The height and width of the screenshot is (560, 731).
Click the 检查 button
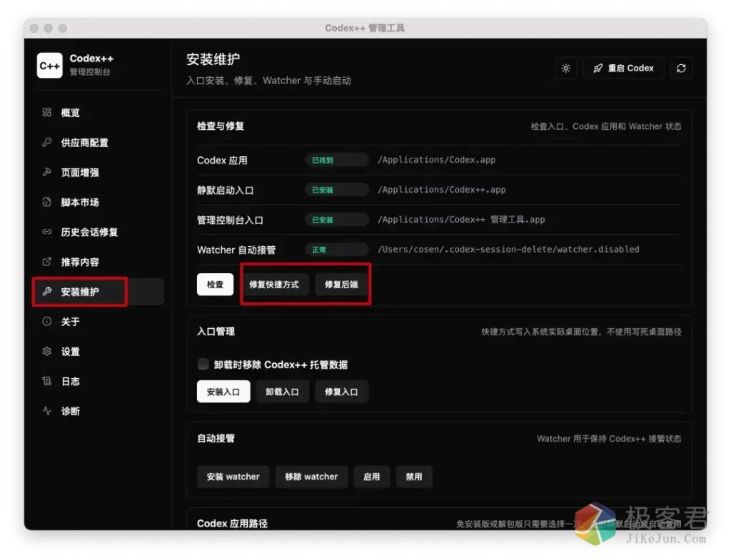[x=215, y=284]
